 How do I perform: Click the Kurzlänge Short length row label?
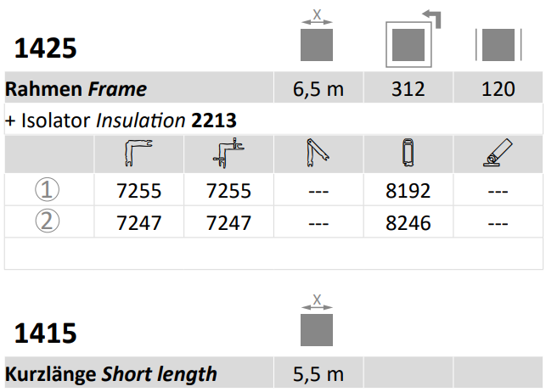tap(111, 374)
